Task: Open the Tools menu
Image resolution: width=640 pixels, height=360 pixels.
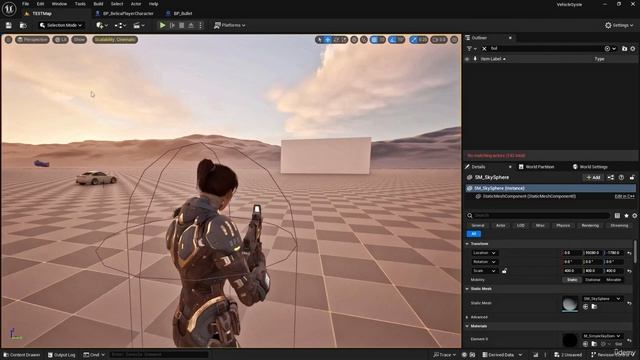Action: tap(80, 4)
